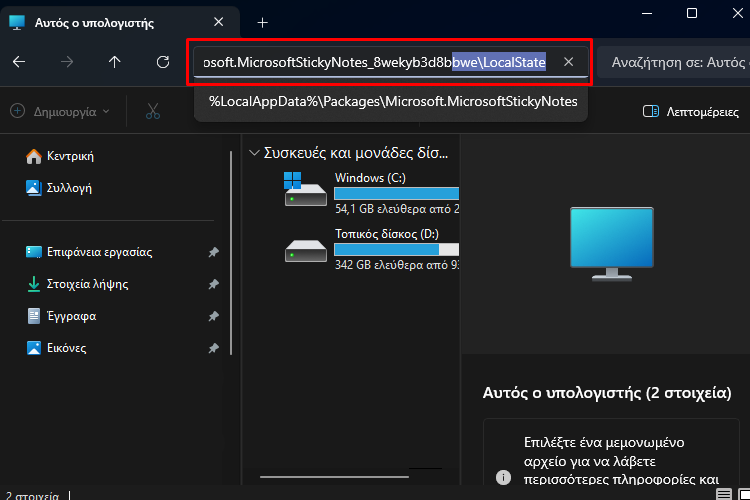Open Εικόνες pictures folder
750x500 pixels.
click(x=56, y=348)
